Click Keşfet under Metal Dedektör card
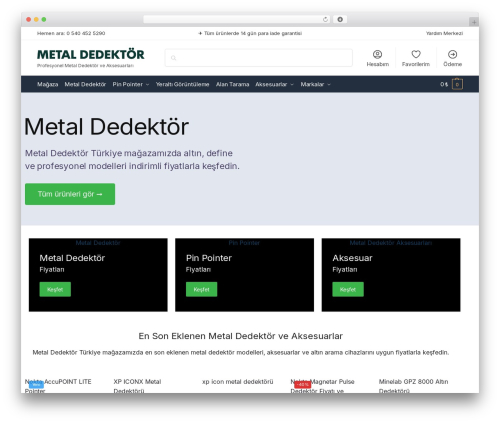Viewport: 500px width, 423px height. 55,289
